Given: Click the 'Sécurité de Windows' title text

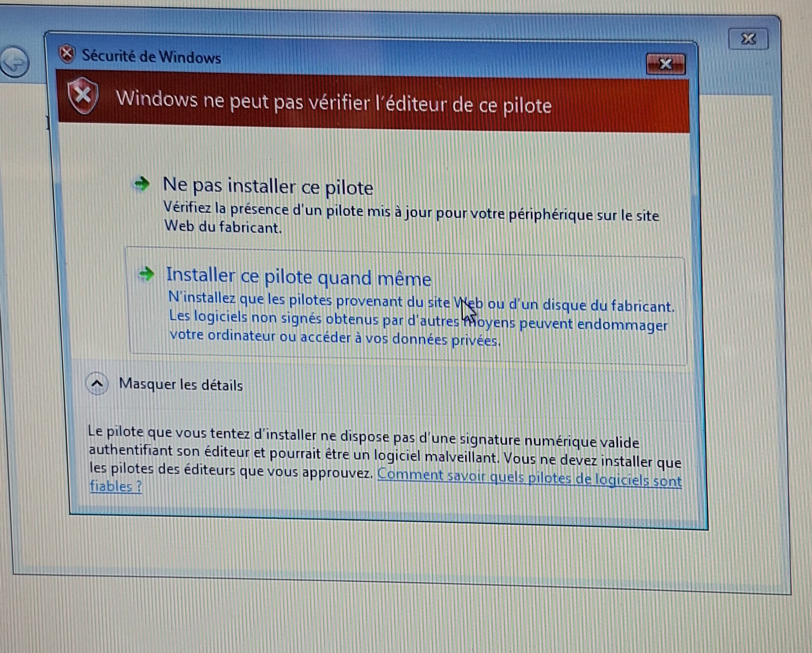Looking at the screenshot, I should 151,56.
